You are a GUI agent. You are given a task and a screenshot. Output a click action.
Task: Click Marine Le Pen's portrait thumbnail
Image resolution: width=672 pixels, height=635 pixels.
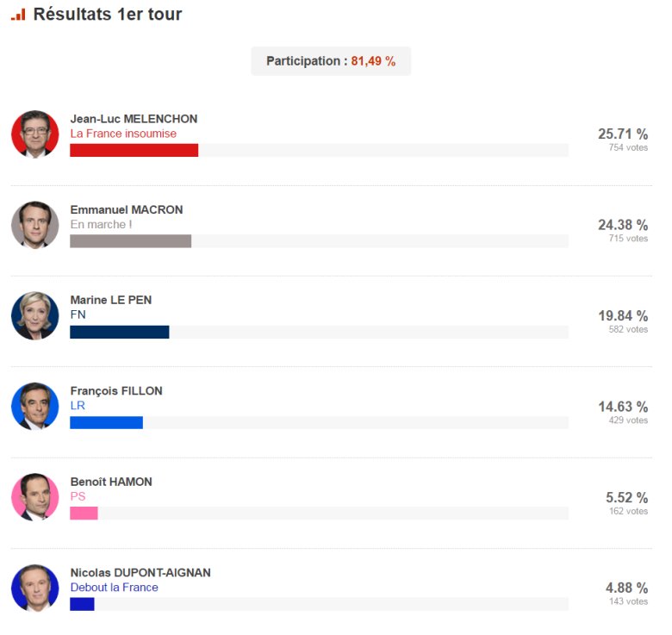point(35,316)
